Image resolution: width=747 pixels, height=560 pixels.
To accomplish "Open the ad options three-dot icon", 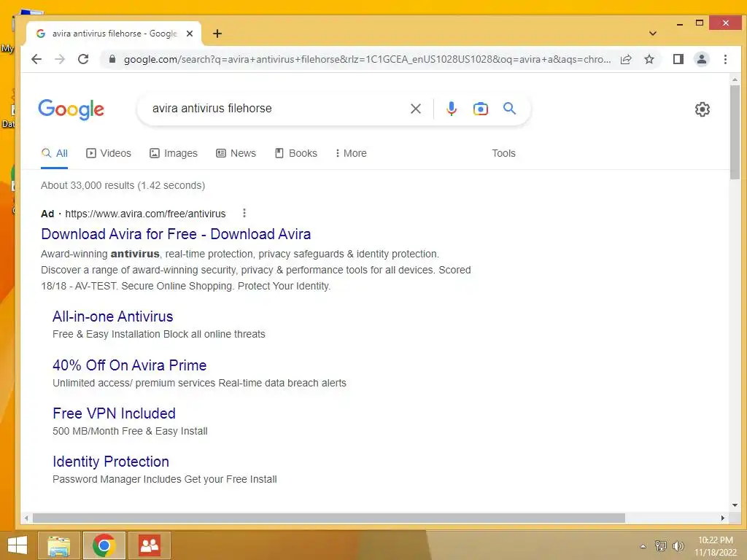I will [x=244, y=213].
